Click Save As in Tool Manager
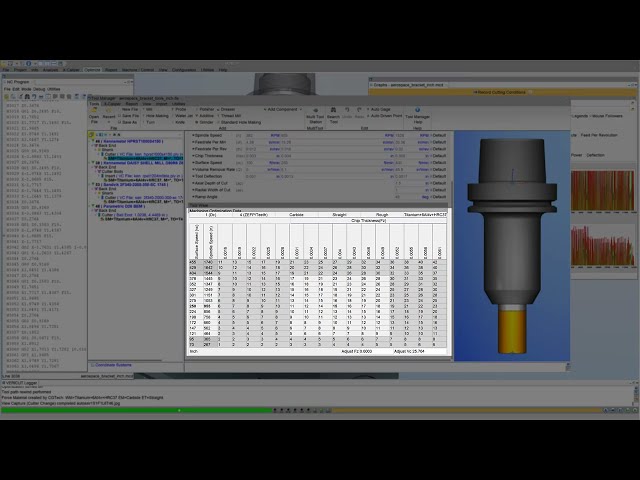The image size is (640, 480). coord(128,122)
